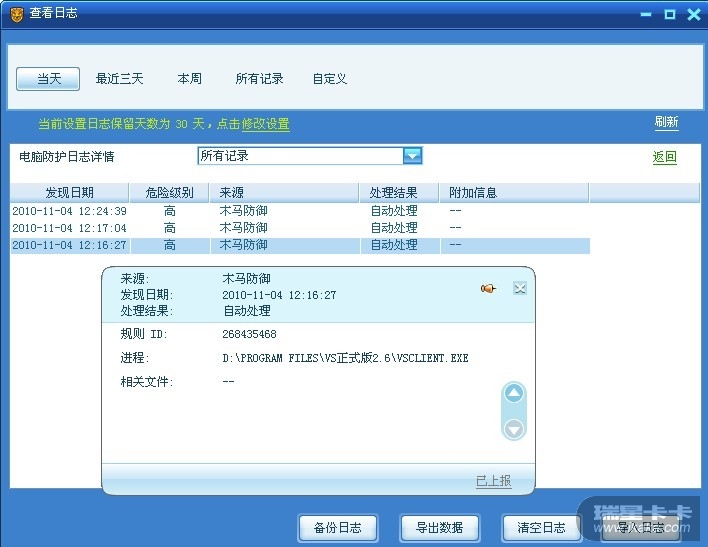Image resolution: width=708 pixels, height=547 pixels.
Task: Click the 已上报 link in popup
Action: click(494, 481)
